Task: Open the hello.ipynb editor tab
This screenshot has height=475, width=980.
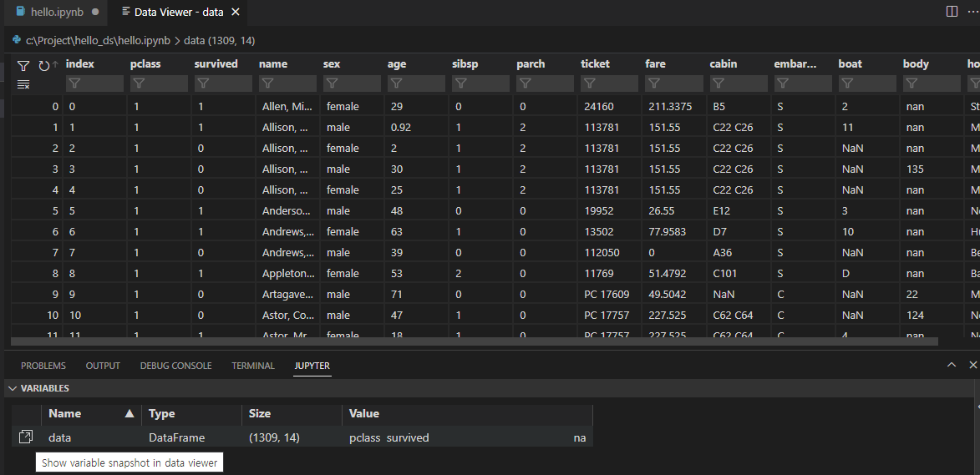Action: (x=57, y=12)
